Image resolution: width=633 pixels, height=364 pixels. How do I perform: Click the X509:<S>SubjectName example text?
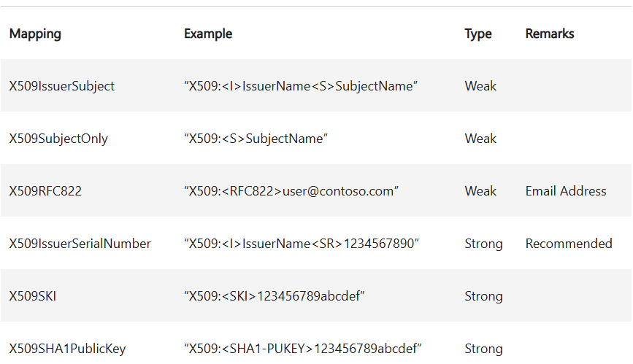click(256, 139)
